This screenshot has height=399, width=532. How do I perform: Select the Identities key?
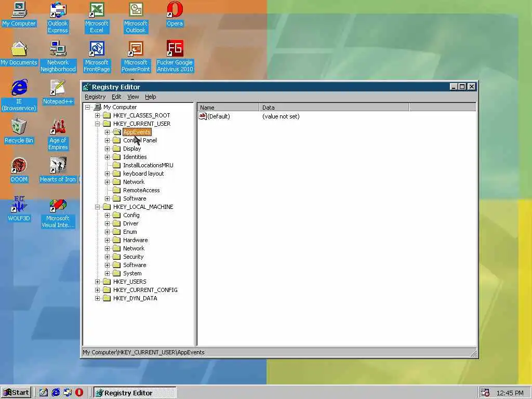(x=135, y=157)
